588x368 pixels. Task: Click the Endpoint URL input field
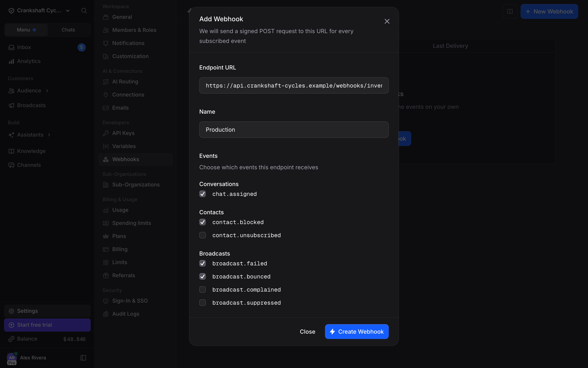point(294,85)
